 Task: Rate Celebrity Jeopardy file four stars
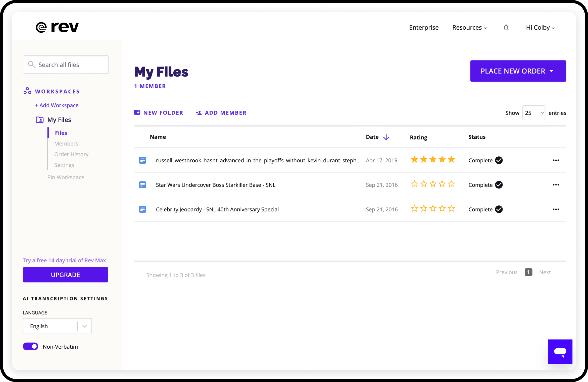point(442,208)
